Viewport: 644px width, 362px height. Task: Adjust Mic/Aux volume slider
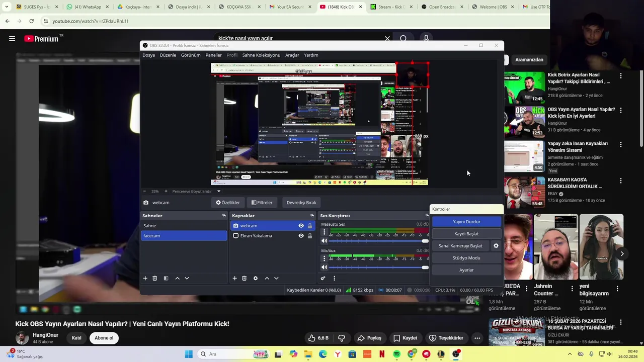coord(379,267)
